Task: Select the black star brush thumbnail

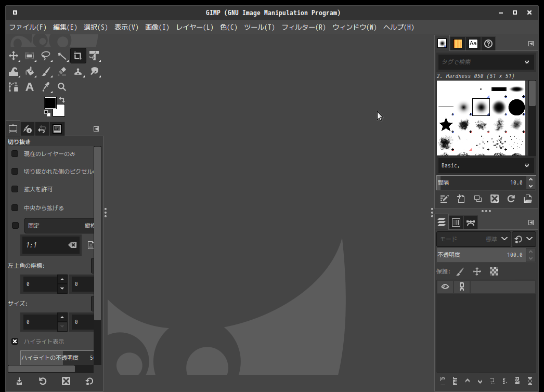Action: click(x=446, y=125)
